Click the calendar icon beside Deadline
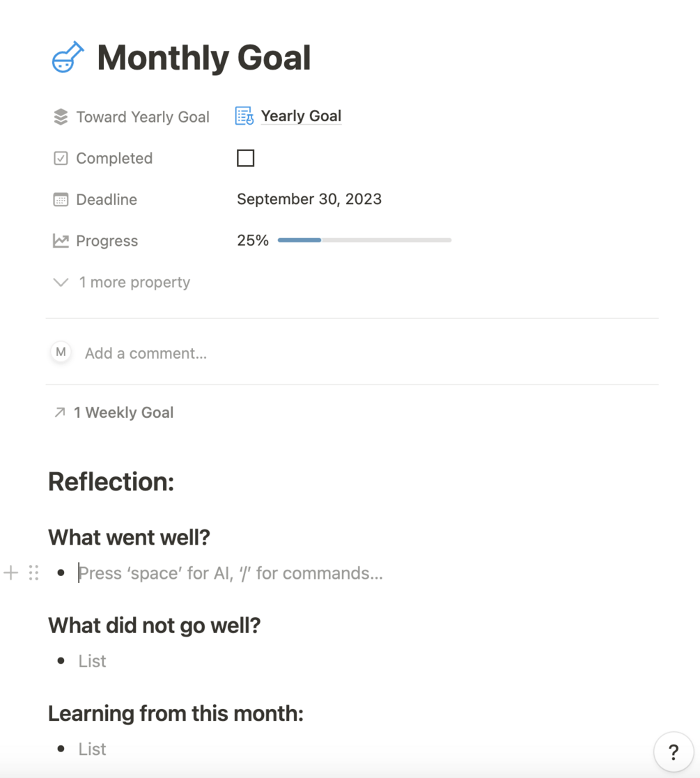 [61, 200]
